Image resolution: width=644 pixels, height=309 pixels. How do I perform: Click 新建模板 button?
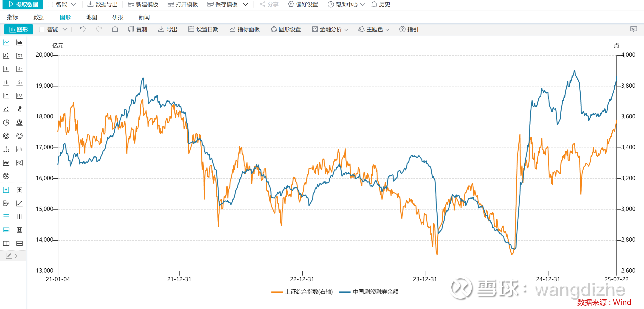143,5
